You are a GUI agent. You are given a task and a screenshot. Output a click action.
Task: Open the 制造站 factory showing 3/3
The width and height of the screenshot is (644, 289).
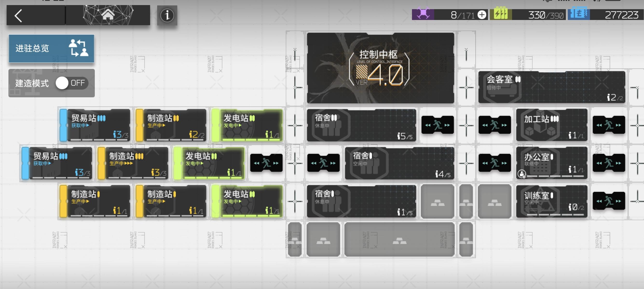click(133, 163)
